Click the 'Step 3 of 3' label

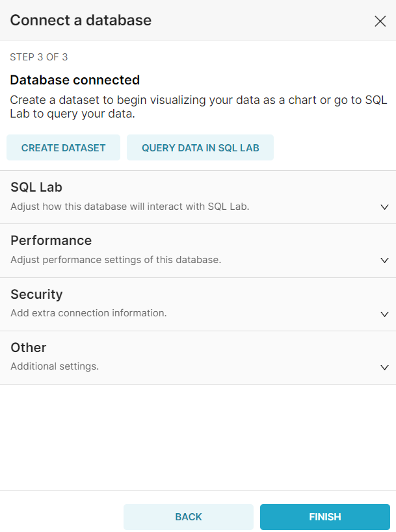(x=39, y=57)
